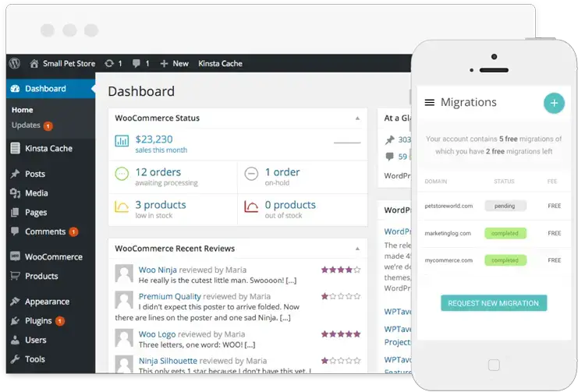The width and height of the screenshot is (585, 392).
Task: Click the Pages icon in sidebar
Action: click(x=16, y=213)
